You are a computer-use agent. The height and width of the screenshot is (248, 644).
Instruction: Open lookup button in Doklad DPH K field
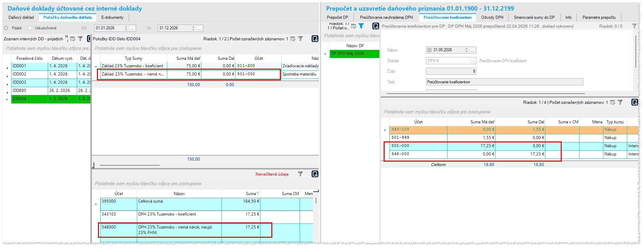coord(472,61)
